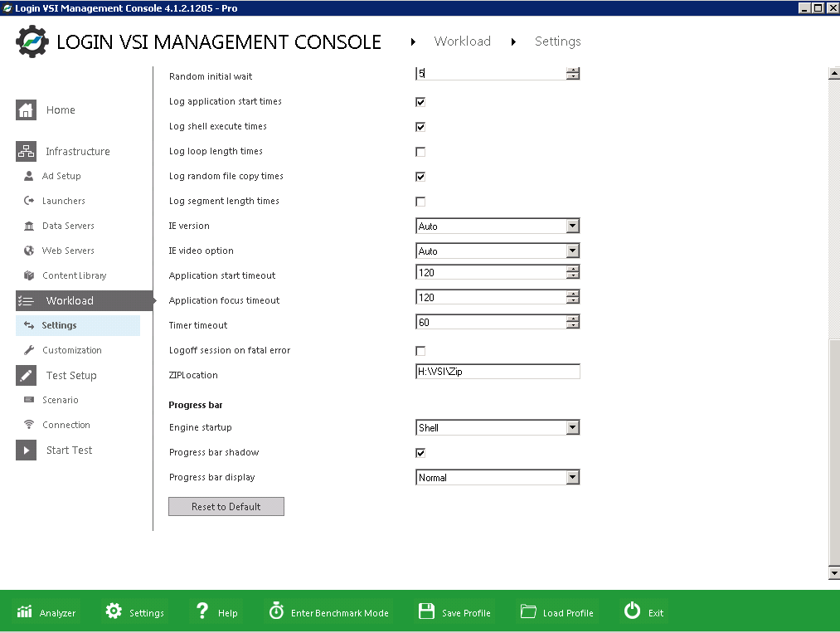Image resolution: width=840 pixels, height=633 pixels.
Task: Open Ad Setup page
Action: pyautogui.click(x=61, y=176)
